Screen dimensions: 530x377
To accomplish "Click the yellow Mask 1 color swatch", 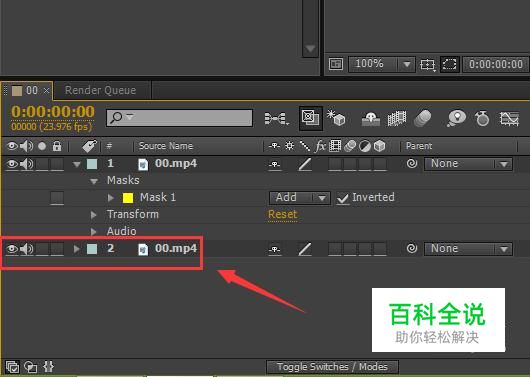I will pos(128,198).
